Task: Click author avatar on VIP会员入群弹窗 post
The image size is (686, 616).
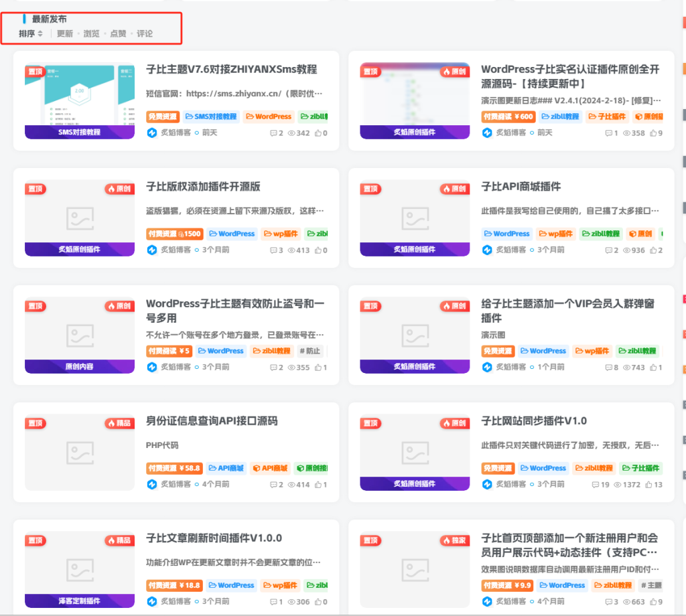Action: [487, 367]
